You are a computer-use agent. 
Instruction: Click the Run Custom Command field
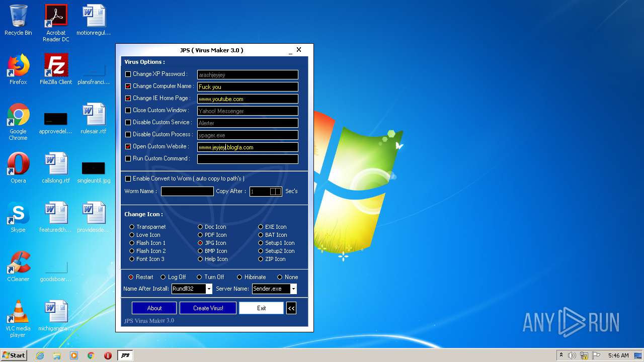248,159
